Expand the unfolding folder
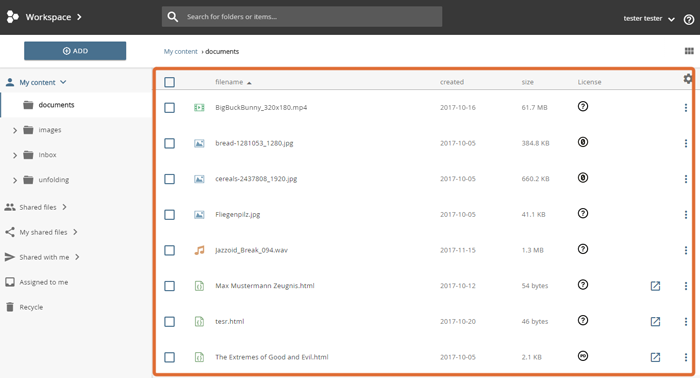The width and height of the screenshot is (700, 378). coord(15,180)
